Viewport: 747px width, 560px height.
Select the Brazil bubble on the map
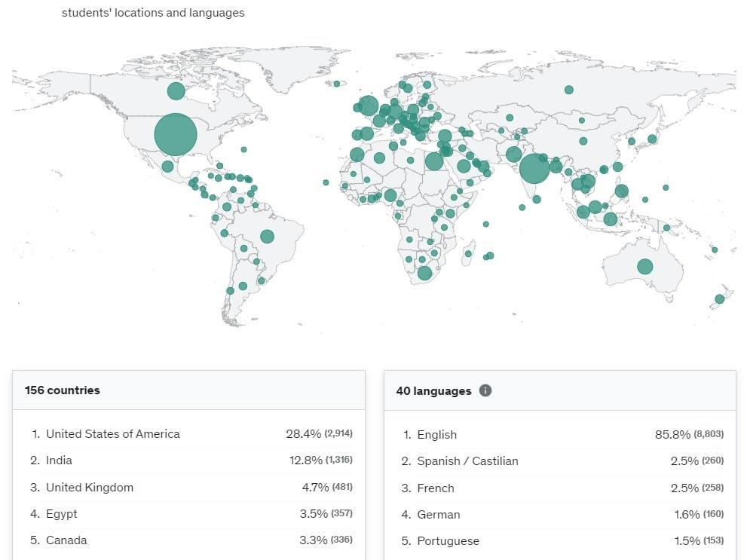(267, 237)
